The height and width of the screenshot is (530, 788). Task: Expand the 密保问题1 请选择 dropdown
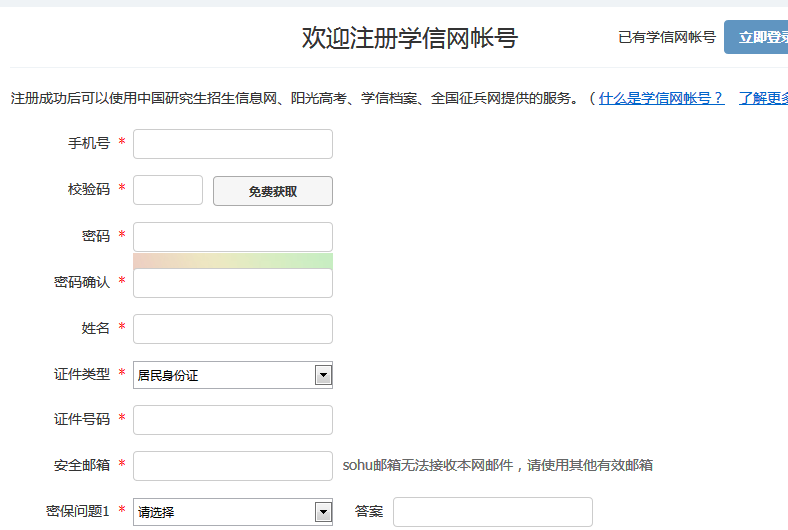point(224,512)
